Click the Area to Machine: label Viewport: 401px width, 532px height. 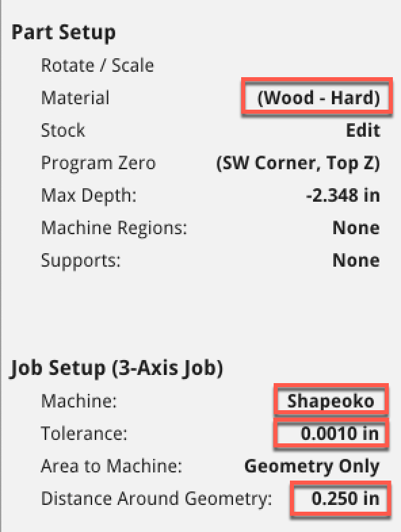(111, 466)
